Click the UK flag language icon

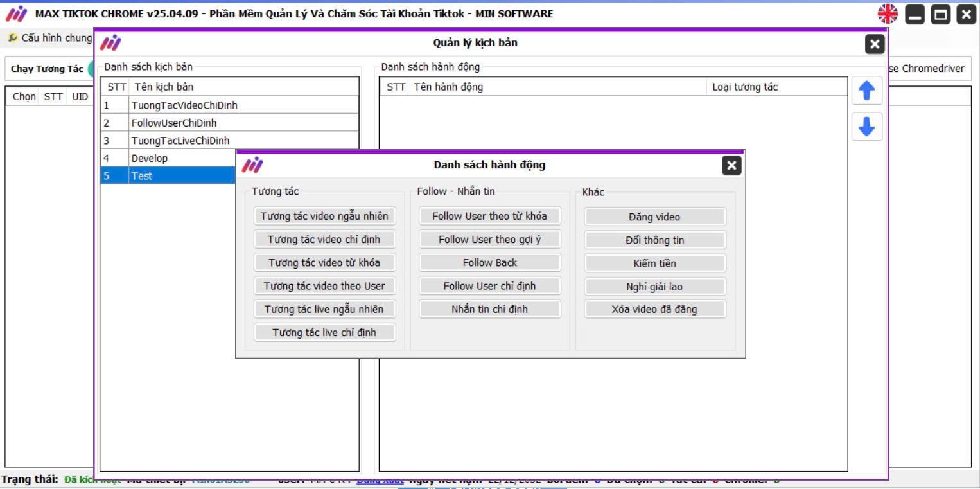888,14
